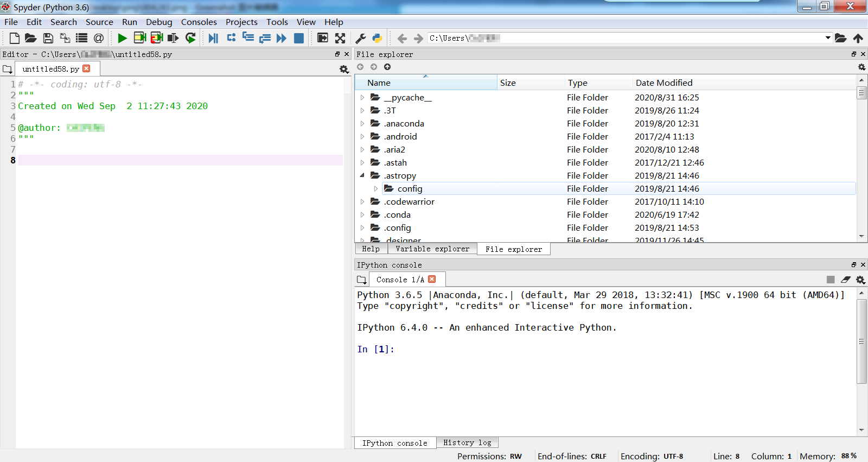Image resolution: width=868 pixels, height=462 pixels.
Task: Open file explorer options gear
Action: [x=861, y=67]
